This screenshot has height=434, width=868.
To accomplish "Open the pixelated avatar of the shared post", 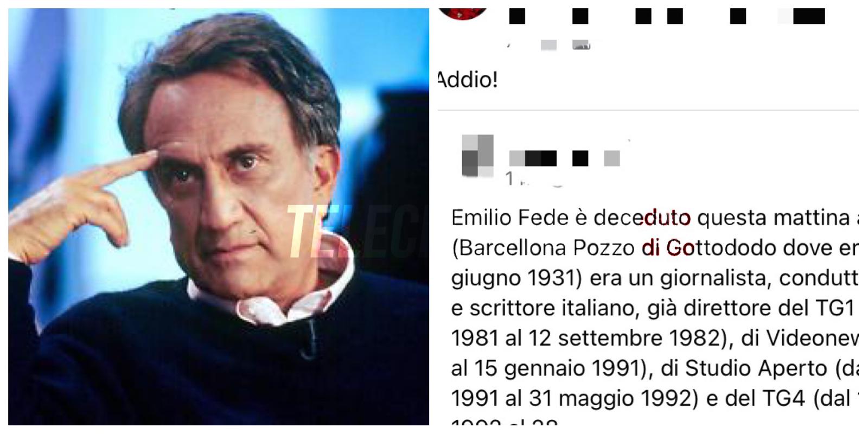I will pos(477,156).
